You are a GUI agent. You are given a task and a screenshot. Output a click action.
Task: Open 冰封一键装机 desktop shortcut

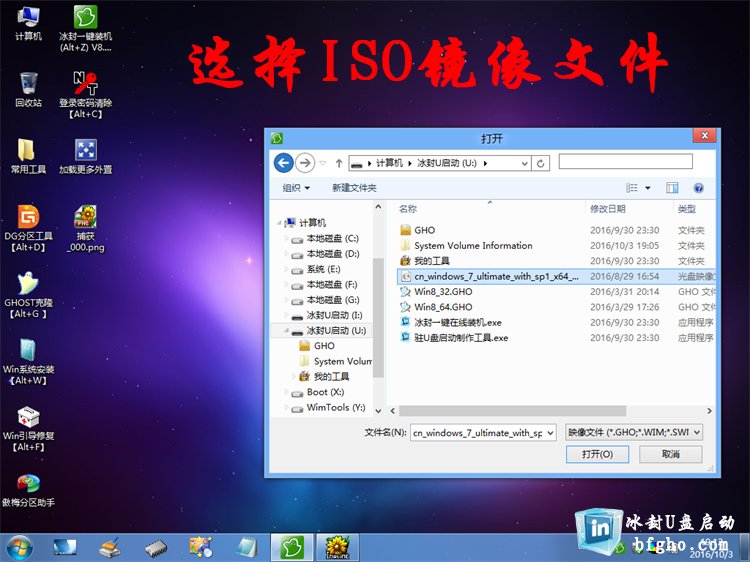coord(86,28)
